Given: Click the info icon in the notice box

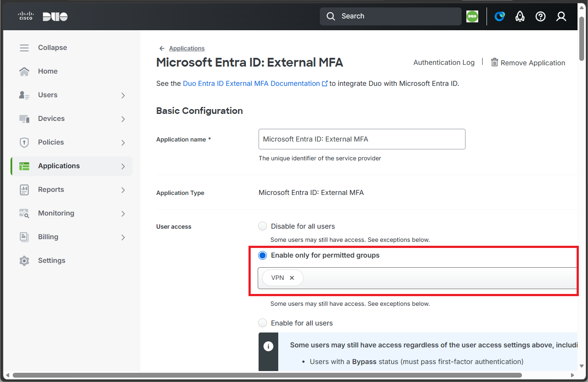Looking at the screenshot, I should pos(268,346).
